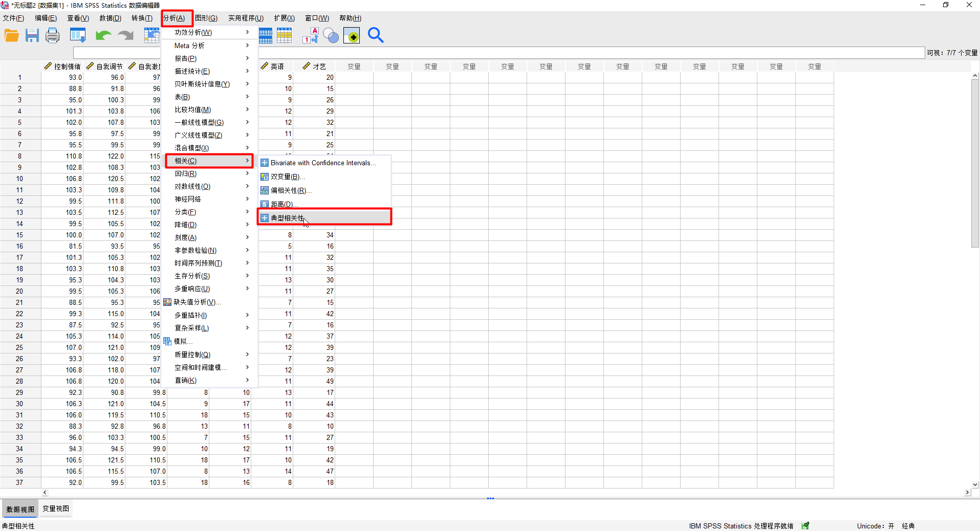
Task: Click the gray Redo arrow icon
Action: coord(125,35)
